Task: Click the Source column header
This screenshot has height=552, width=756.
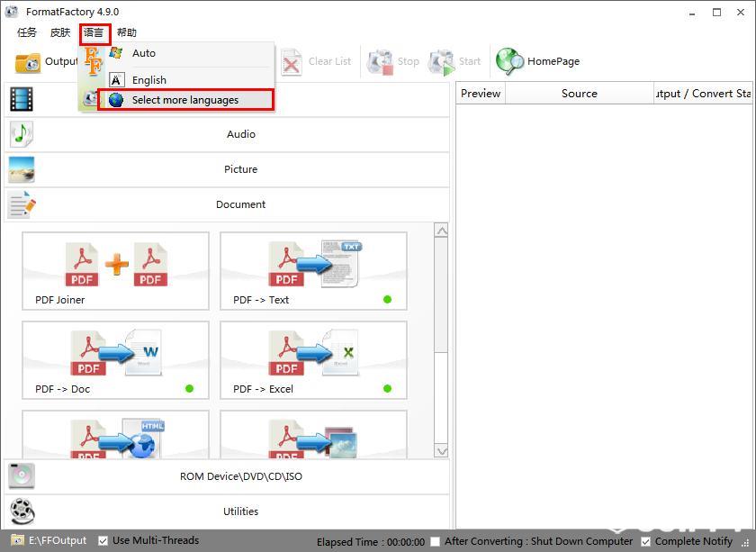Action: click(x=579, y=93)
